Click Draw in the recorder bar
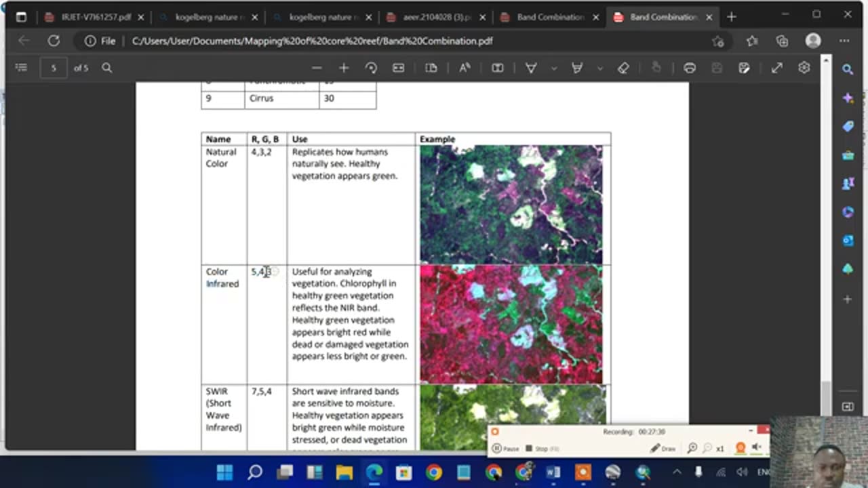Viewport: 868px width, 488px height. [x=663, y=449]
